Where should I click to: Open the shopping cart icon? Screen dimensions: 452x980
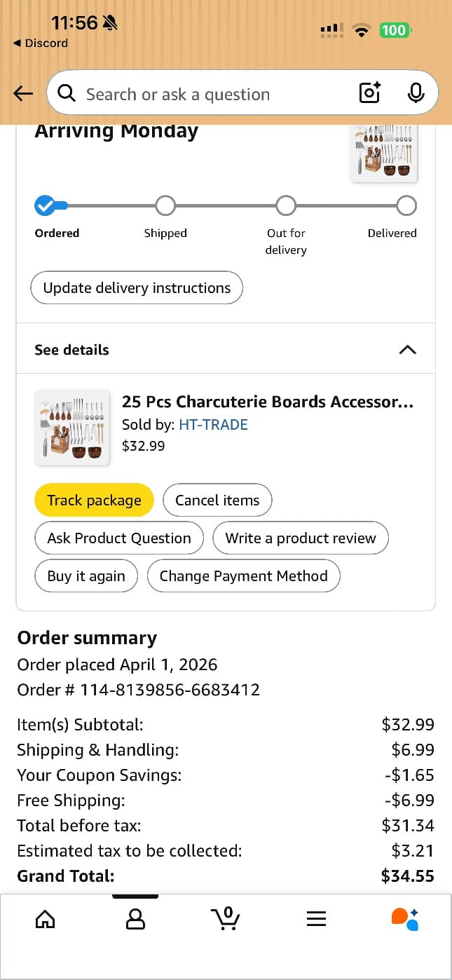226,918
